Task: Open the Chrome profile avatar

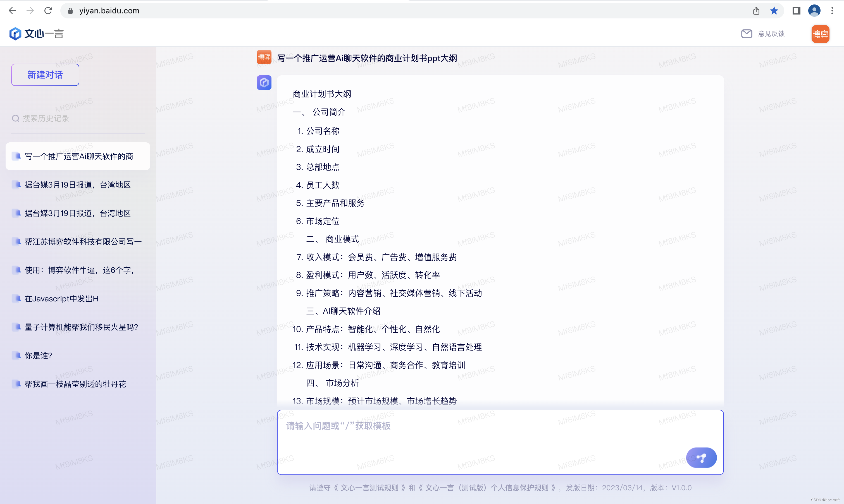Action: click(814, 11)
